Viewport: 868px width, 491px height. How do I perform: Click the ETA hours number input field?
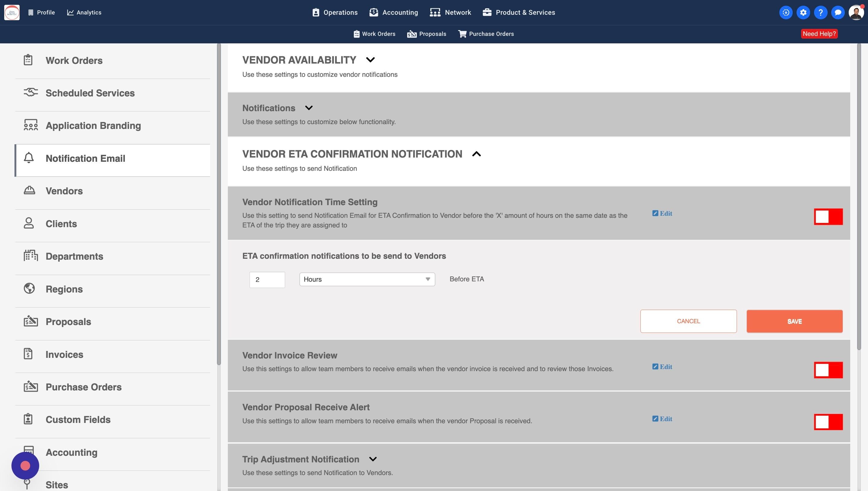[267, 280]
